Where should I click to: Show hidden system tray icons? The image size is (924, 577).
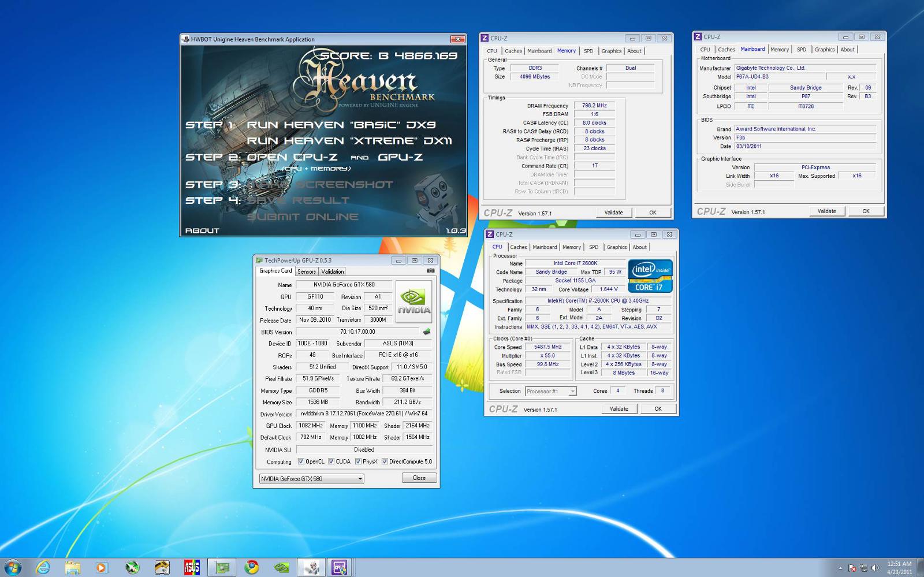[x=840, y=568]
